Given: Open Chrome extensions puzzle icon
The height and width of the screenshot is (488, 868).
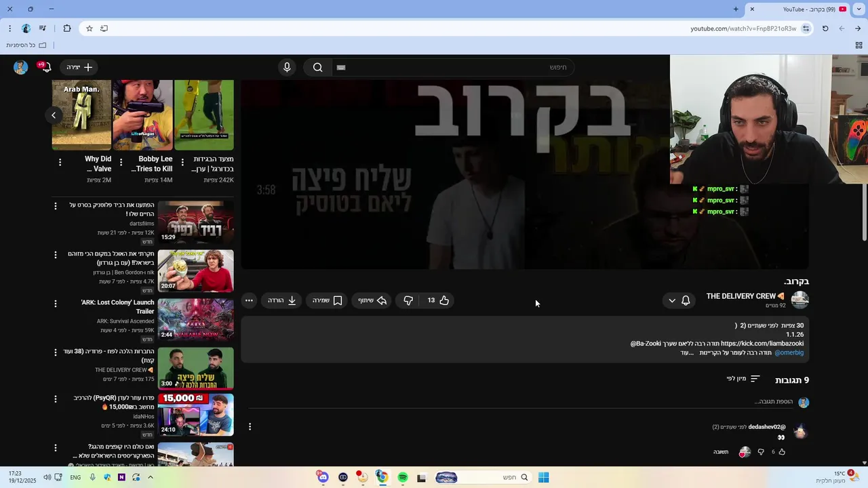Looking at the screenshot, I should (x=67, y=28).
